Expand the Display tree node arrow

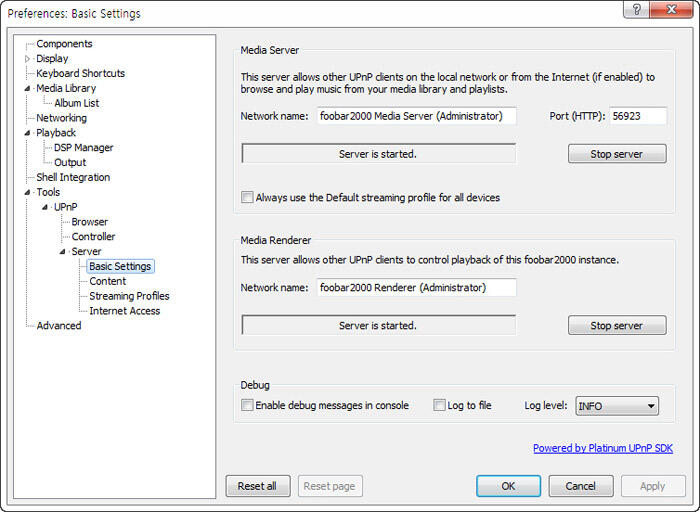tap(27, 59)
